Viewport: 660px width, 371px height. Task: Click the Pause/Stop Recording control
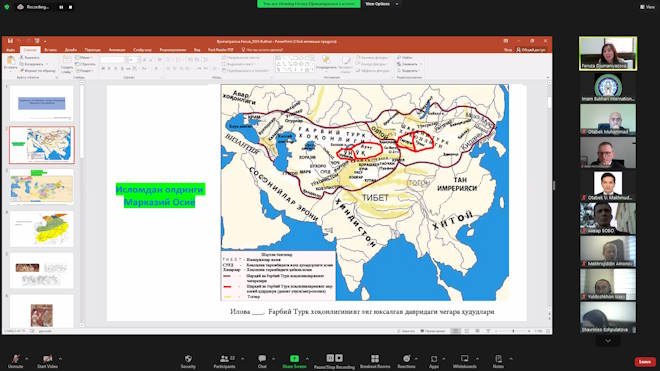(x=334, y=361)
